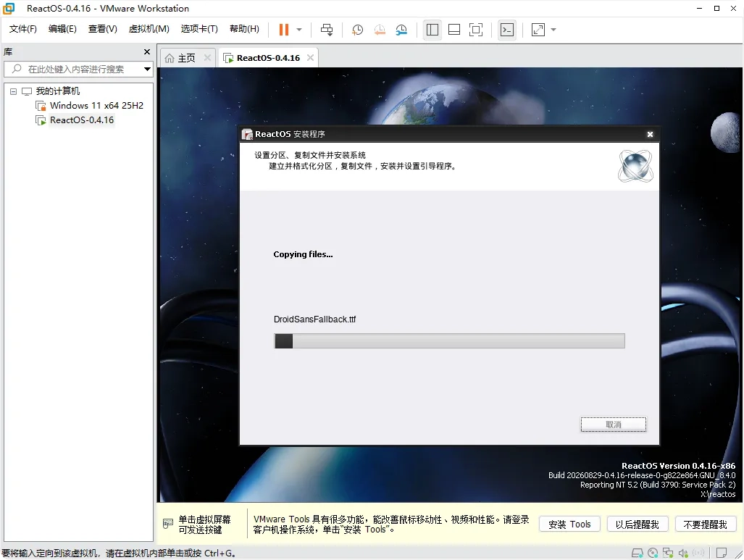Click the ReactOS setup title bar icon
This screenshot has width=744, height=560.
coord(247,134)
